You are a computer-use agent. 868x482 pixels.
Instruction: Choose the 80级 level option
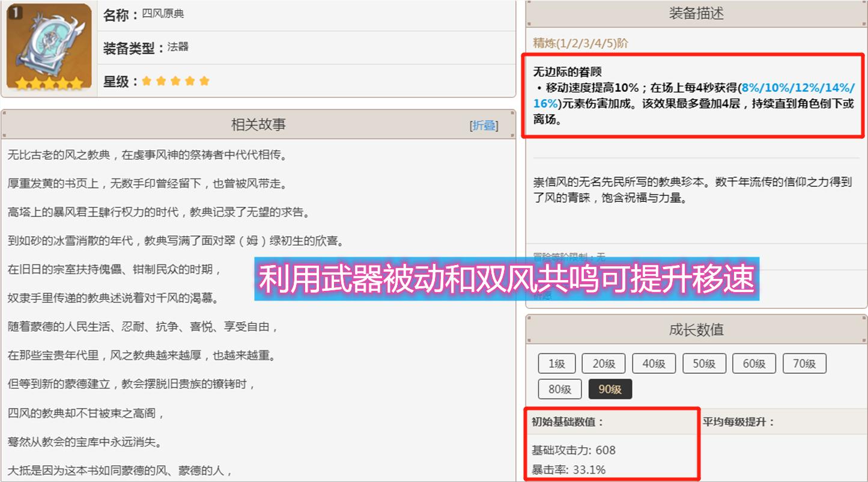click(559, 389)
